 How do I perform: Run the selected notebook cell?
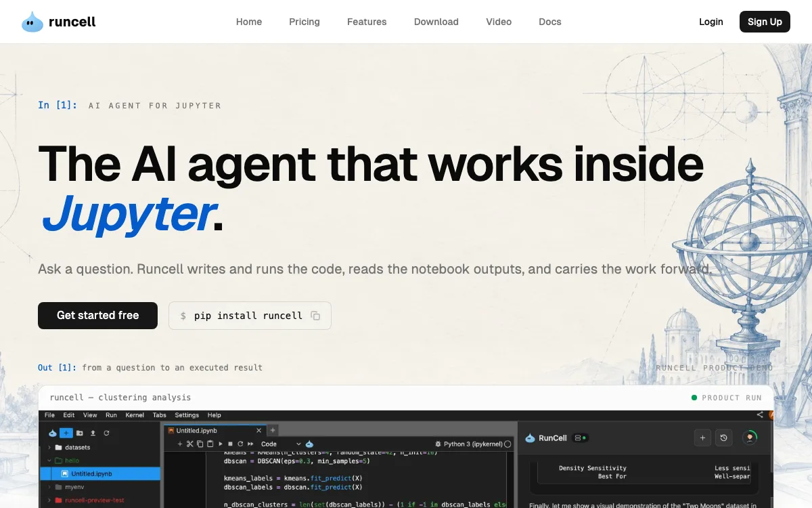[221, 444]
